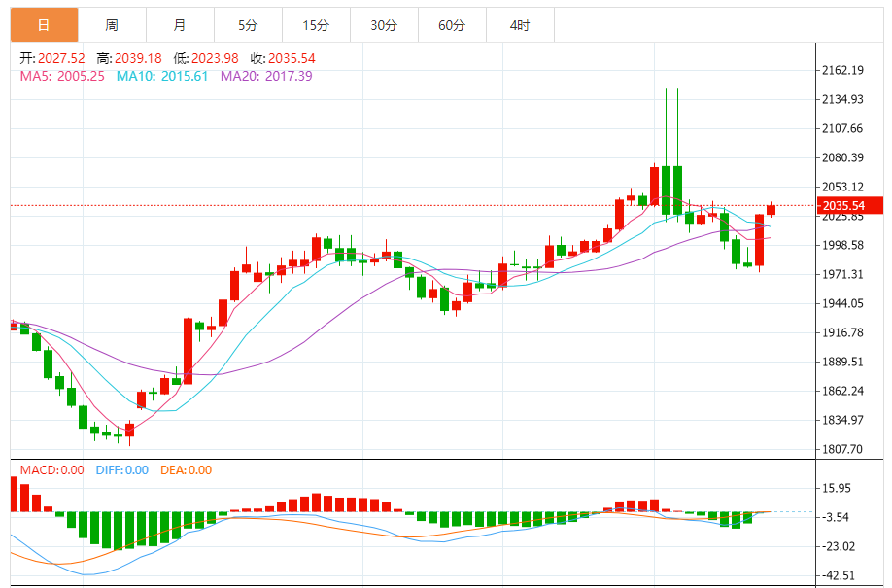Click the latest red candlestick at chart's right

coord(771,210)
